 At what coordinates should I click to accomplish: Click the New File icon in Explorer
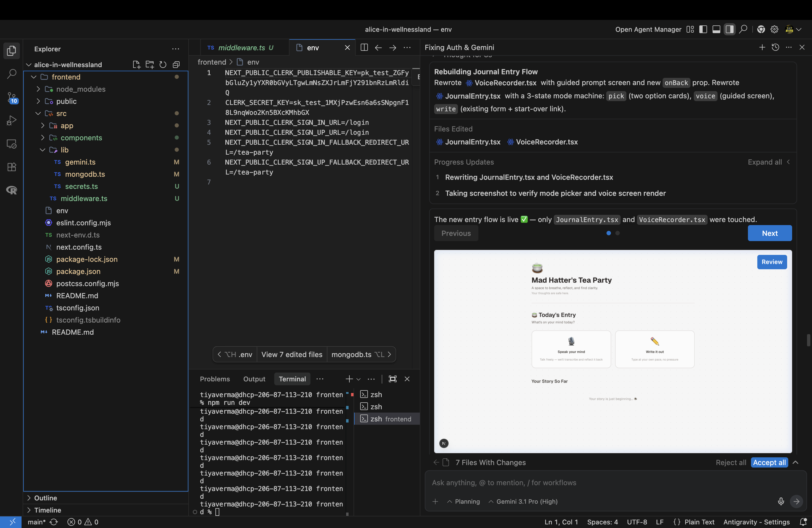coord(136,64)
